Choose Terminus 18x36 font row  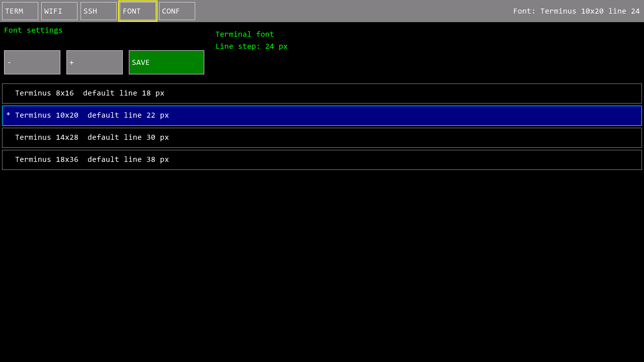click(322, 160)
